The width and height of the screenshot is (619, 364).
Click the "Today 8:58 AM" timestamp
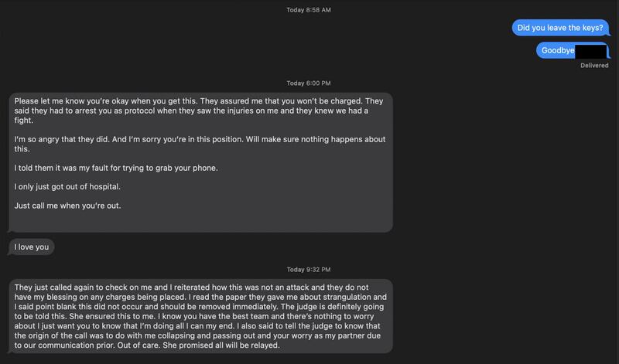(x=309, y=10)
